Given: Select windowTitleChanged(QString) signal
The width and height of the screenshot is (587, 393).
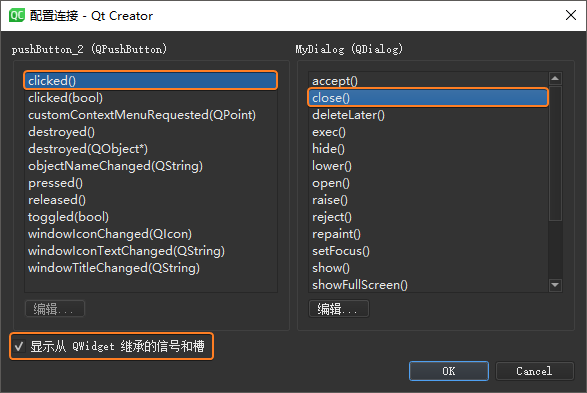Looking at the screenshot, I should pos(151,268).
